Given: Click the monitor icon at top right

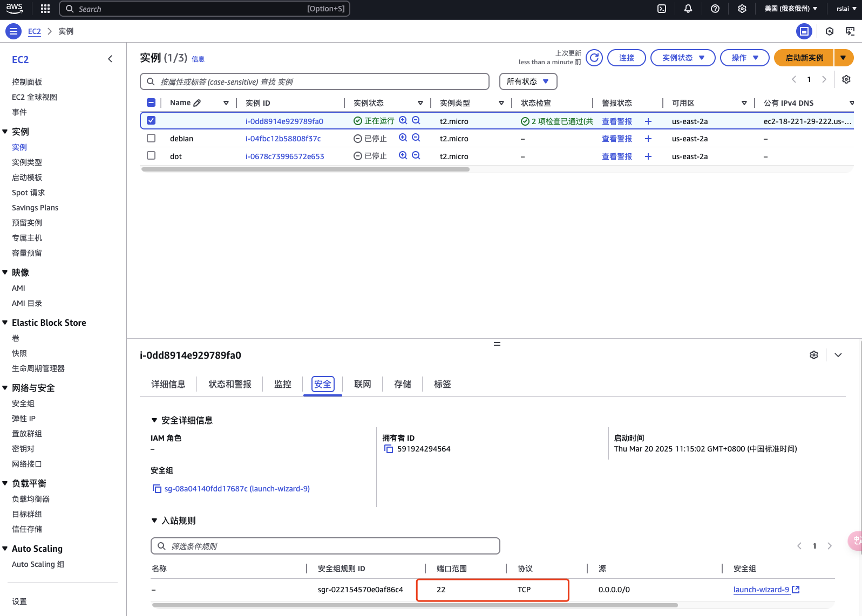Looking at the screenshot, I should coord(850,31).
